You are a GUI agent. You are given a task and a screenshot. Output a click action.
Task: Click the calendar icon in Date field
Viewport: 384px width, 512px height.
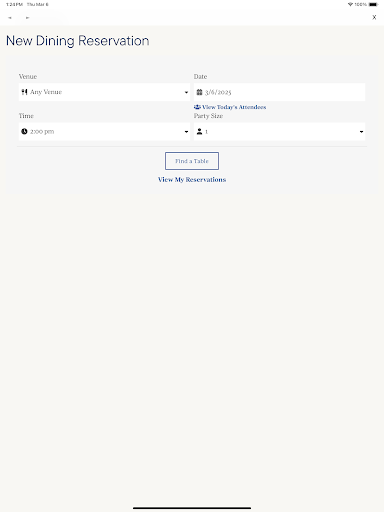point(199,92)
